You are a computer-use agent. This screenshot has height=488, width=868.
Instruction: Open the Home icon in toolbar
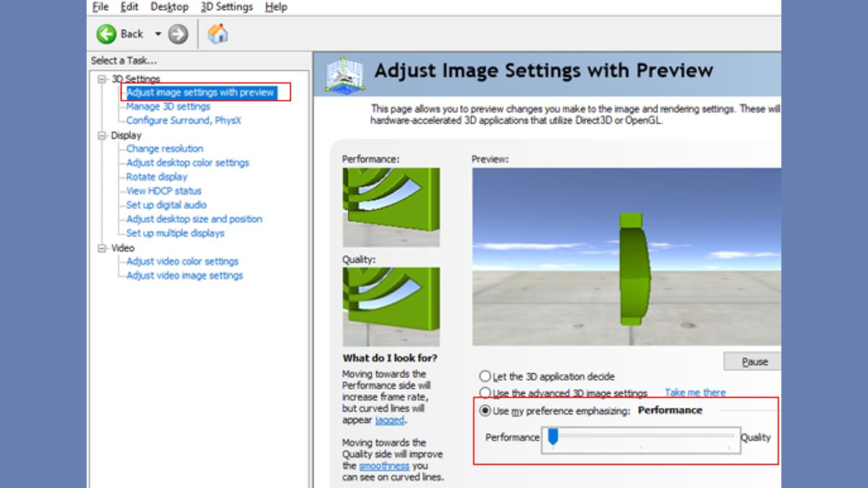pos(218,33)
